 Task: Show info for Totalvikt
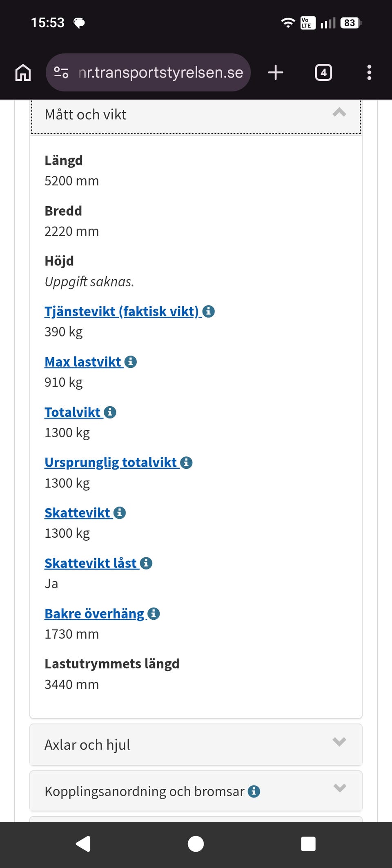coord(110,412)
